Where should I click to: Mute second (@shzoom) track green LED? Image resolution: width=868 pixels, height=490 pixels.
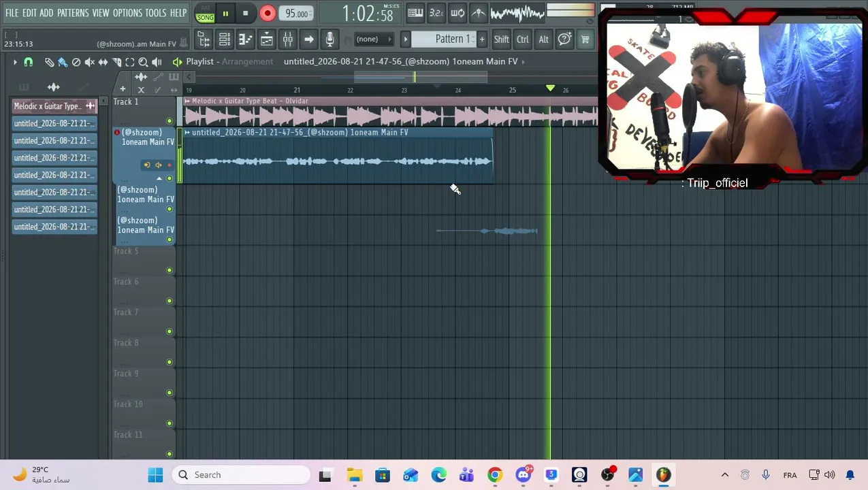click(x=170, y=209)
